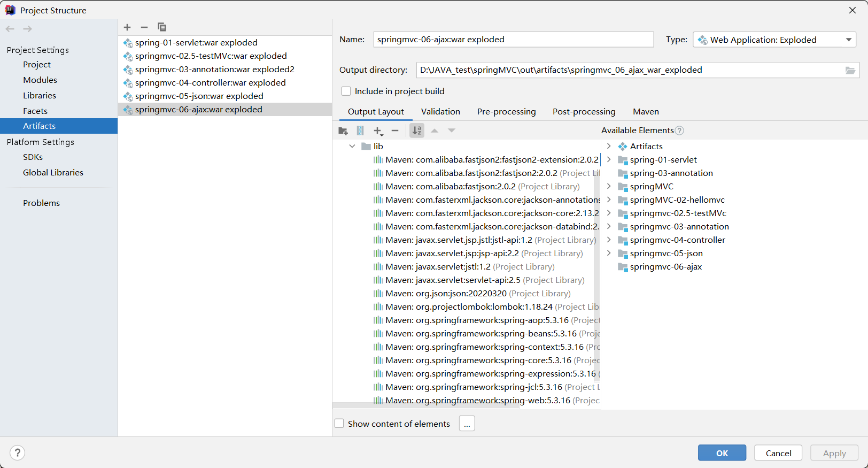Toggle Include in project build checkbox
The image size is (868, 468).
[x=346, y=91]
